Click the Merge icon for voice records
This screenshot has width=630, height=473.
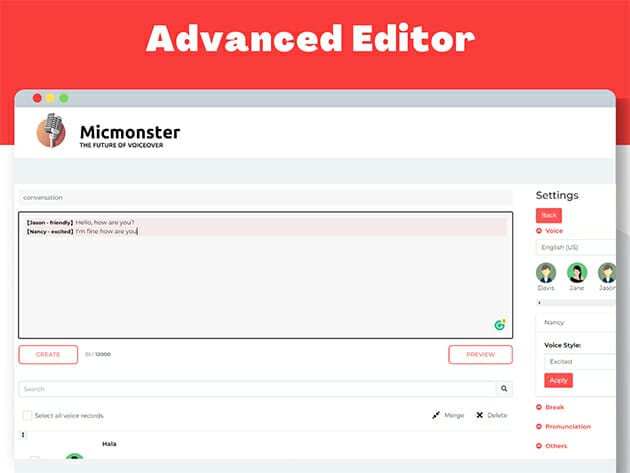click(x=437, y=415)
